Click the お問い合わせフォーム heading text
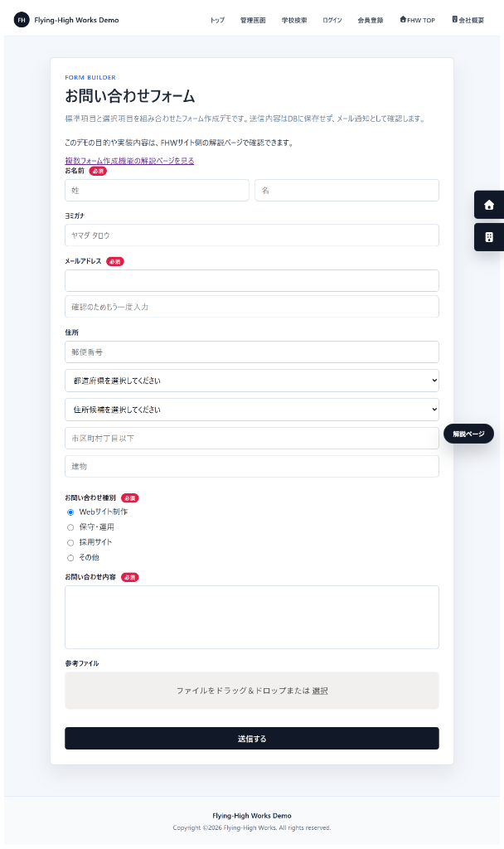This screenshot has width=504, height=849. (x=130, y=96)
